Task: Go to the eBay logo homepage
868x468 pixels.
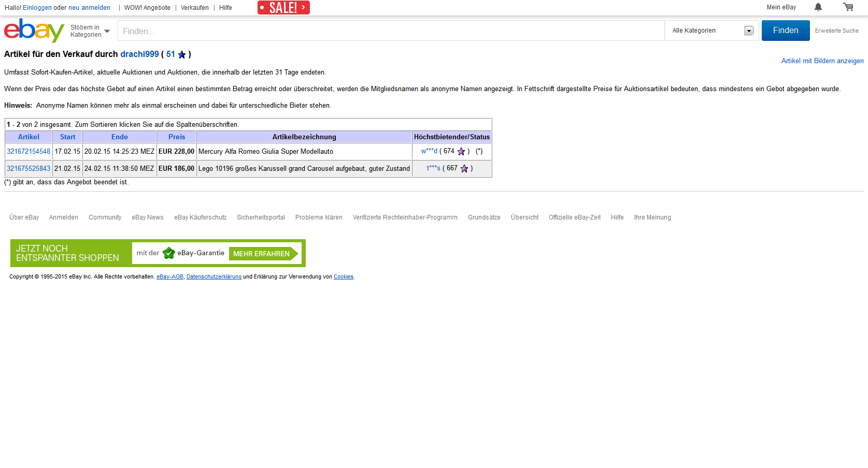Action: click(34, 31)
